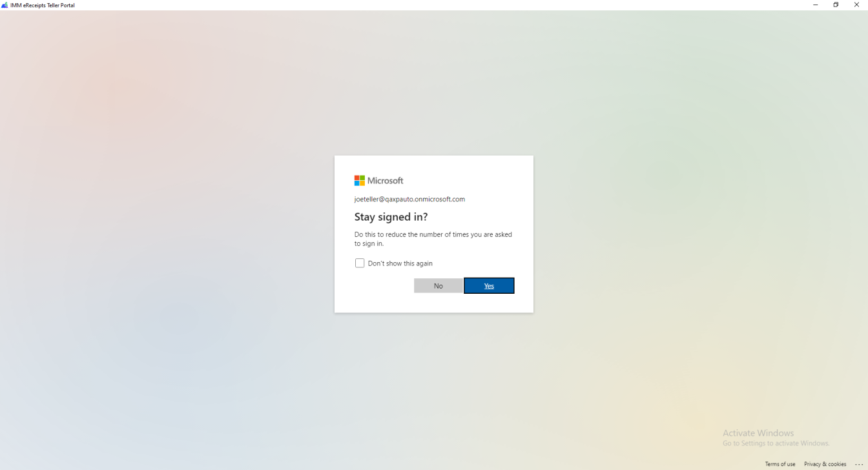Click the "Do this to reduce" description text
Image resolution: width=868 pixels, height=470 pixels.
pyautogui.click(x=433, y=239)
